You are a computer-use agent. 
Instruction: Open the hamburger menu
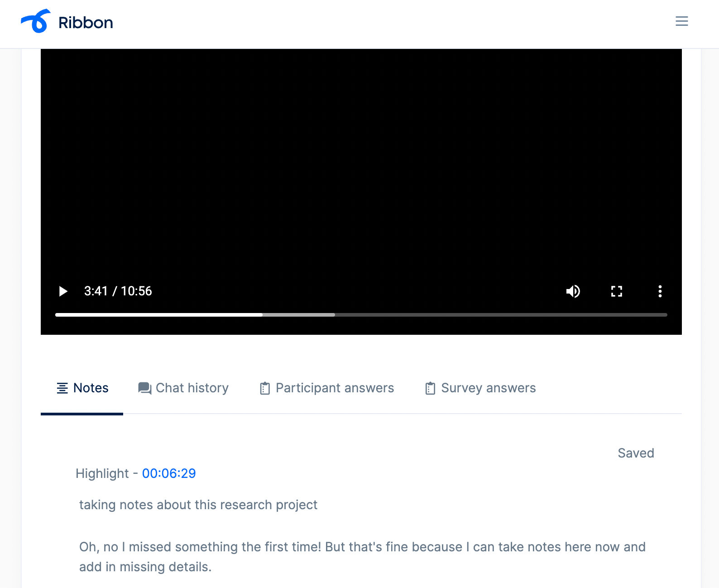point(681,21)
